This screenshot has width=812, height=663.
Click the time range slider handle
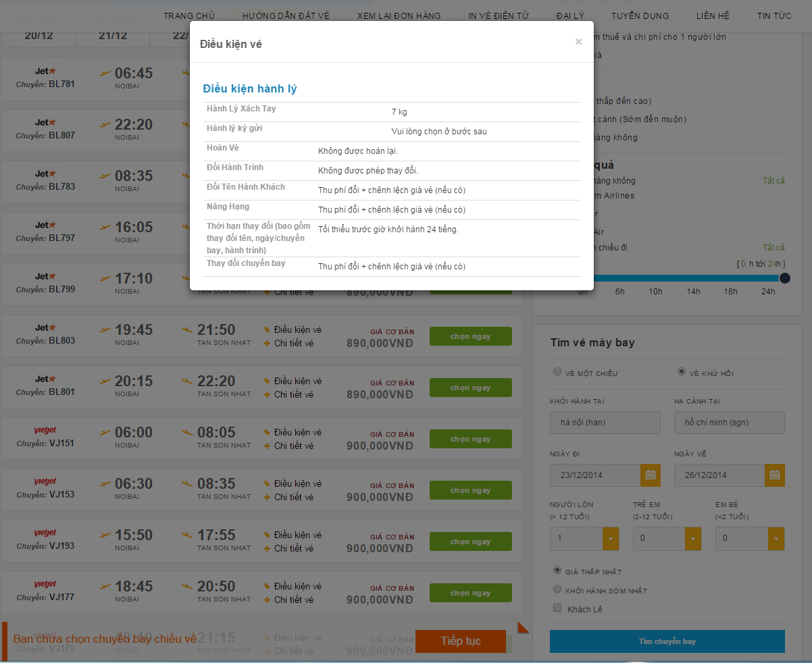click(784, 277)
